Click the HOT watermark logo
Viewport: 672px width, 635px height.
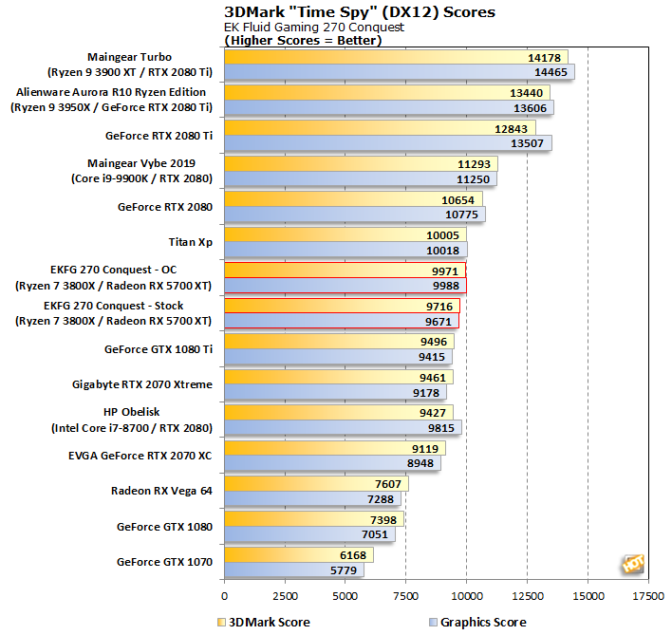[x=633, y=563]
